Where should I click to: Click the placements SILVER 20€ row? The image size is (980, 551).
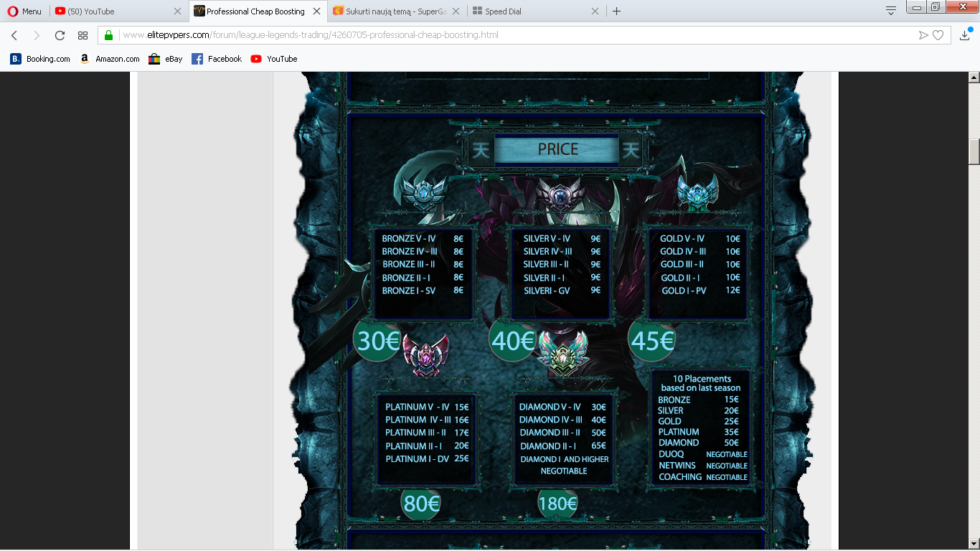click(x=698, y=410)
